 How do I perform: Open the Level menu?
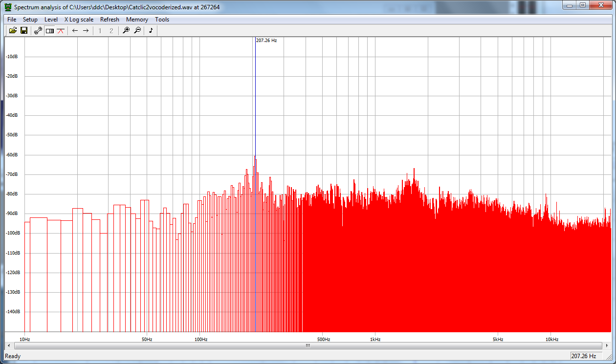click(51, 19)
